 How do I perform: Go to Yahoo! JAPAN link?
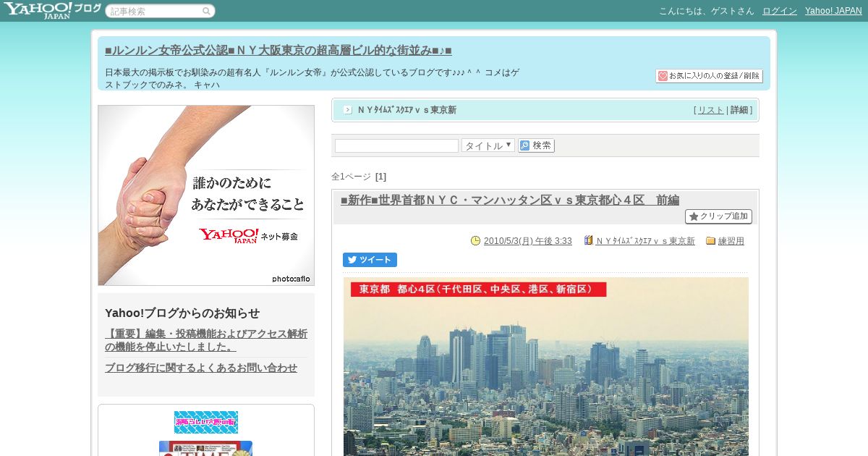(x=833, y=11)
